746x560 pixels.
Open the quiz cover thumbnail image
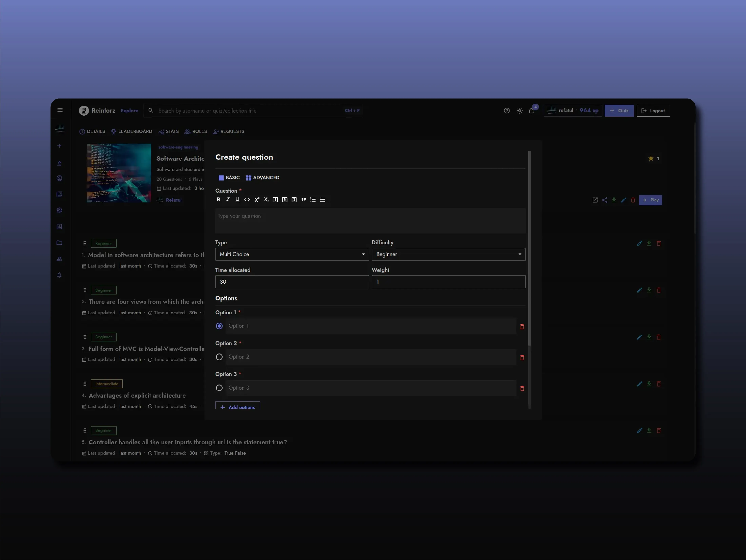[119, 173]
